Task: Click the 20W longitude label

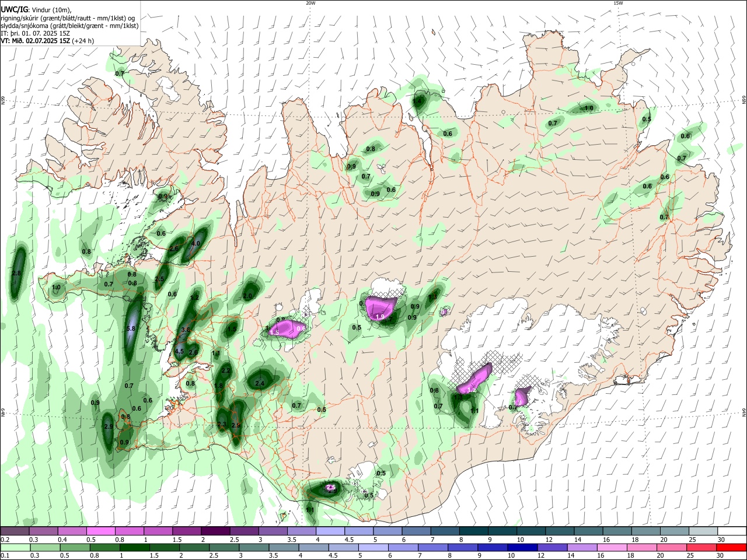Action: [x=310, y=3]
